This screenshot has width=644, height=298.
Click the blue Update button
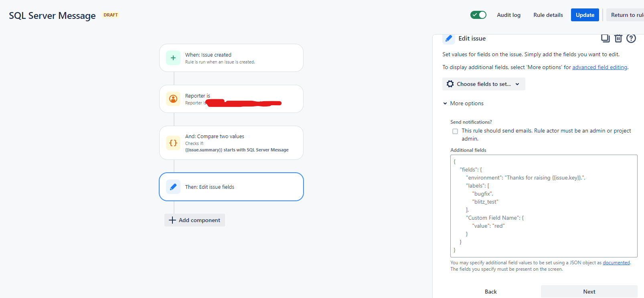(x=585, y=15)
